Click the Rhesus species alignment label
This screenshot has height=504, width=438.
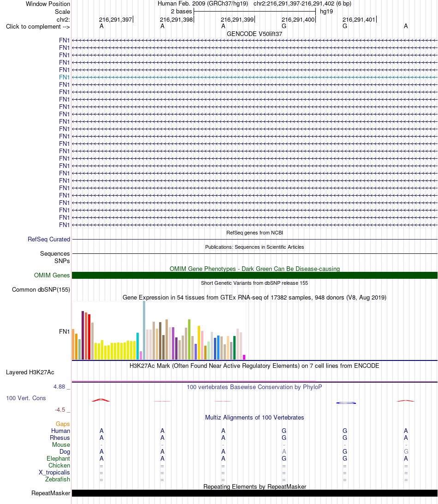click(x=60, y=438)
